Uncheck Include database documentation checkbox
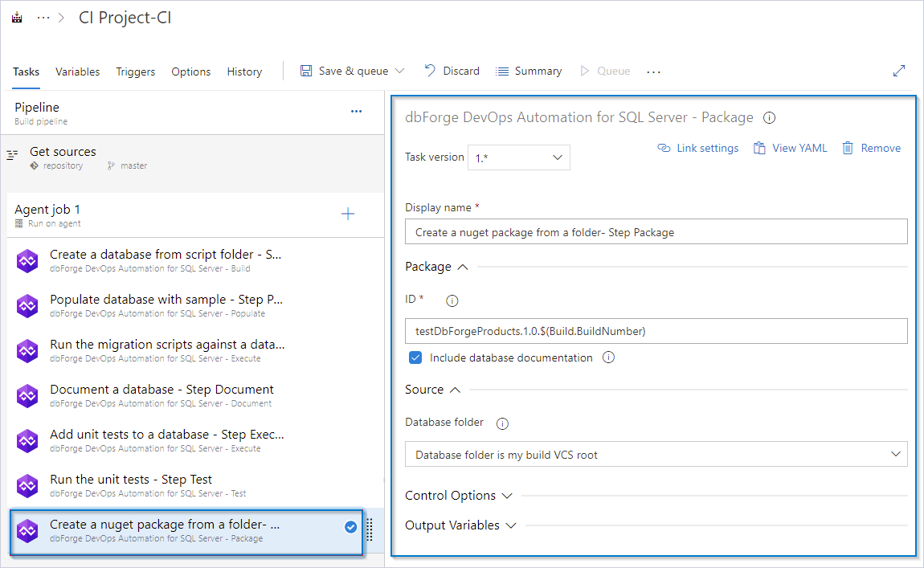 pos(415,358)
